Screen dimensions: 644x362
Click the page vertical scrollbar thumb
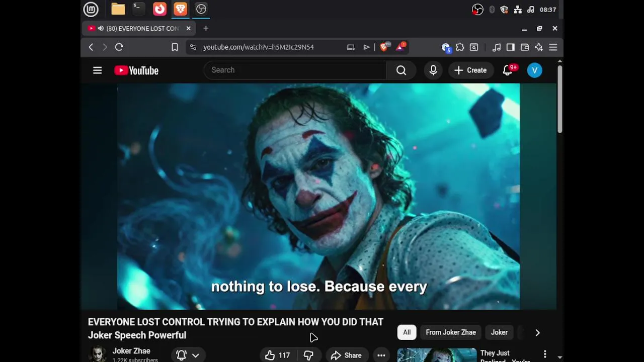[559, 99]
